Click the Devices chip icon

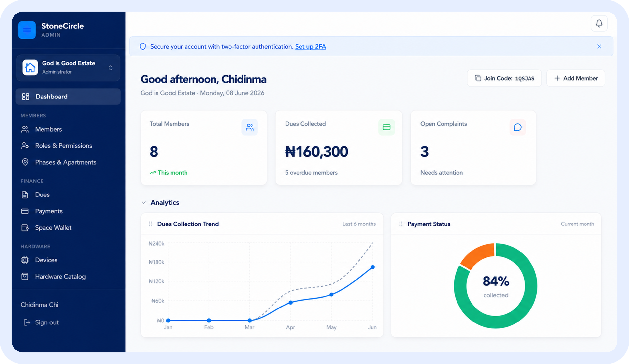pos(25,260)
